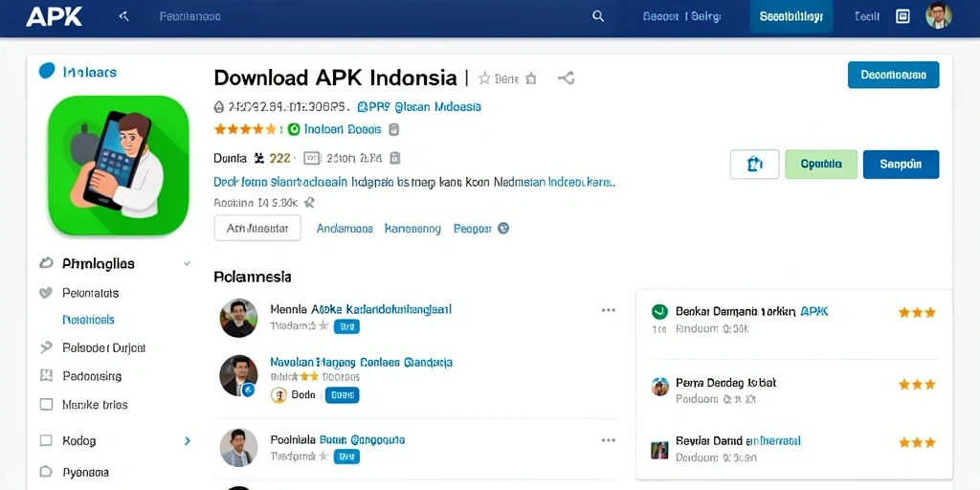
Task: Click green icon beside 'Benkar Damanin'
Action: pyautogui.click(x=659, y=311)
